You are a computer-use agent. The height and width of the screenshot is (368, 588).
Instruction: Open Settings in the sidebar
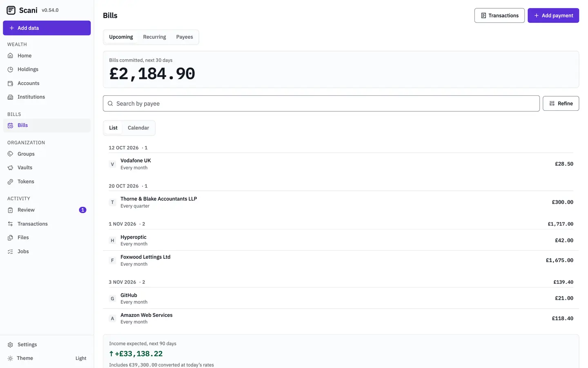[47, 345]
